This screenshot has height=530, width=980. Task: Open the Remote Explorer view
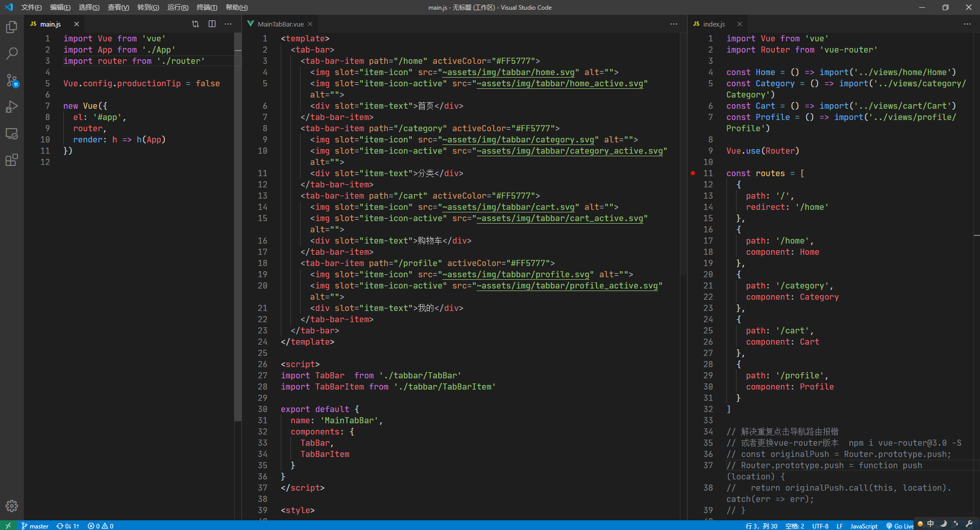coord(12,133)
